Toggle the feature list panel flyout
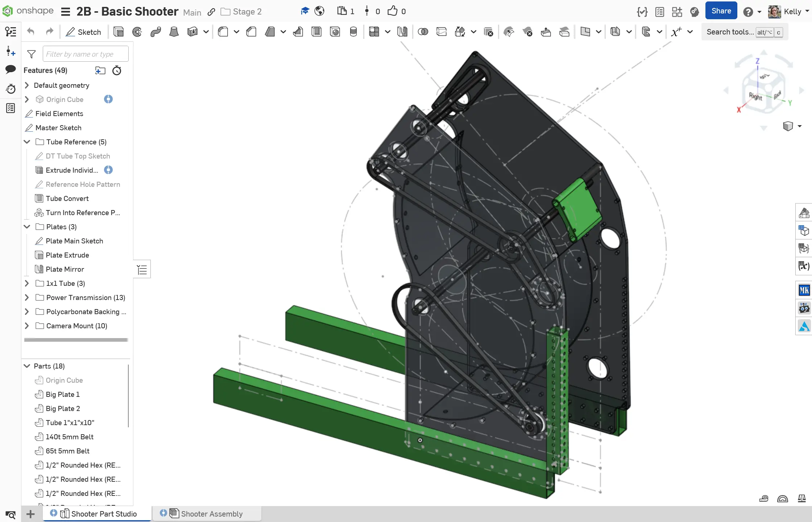Screen dimensions: 812x522 (x=142, y=269)
